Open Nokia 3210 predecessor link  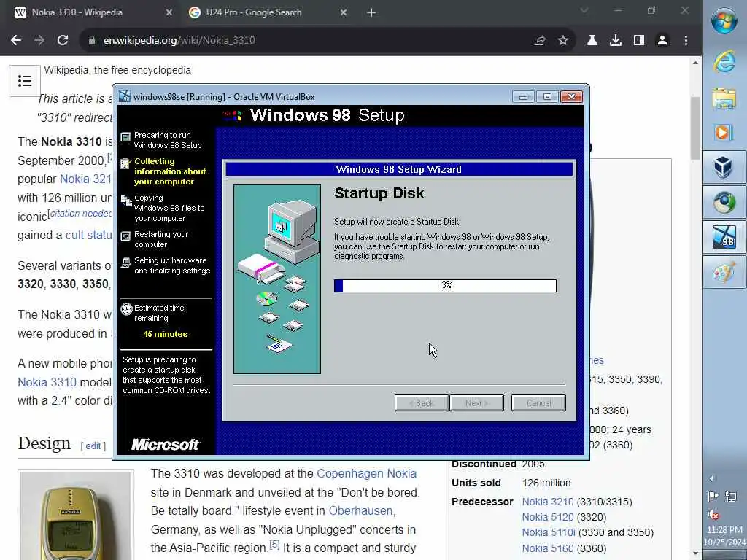click(x=548, y=502)
